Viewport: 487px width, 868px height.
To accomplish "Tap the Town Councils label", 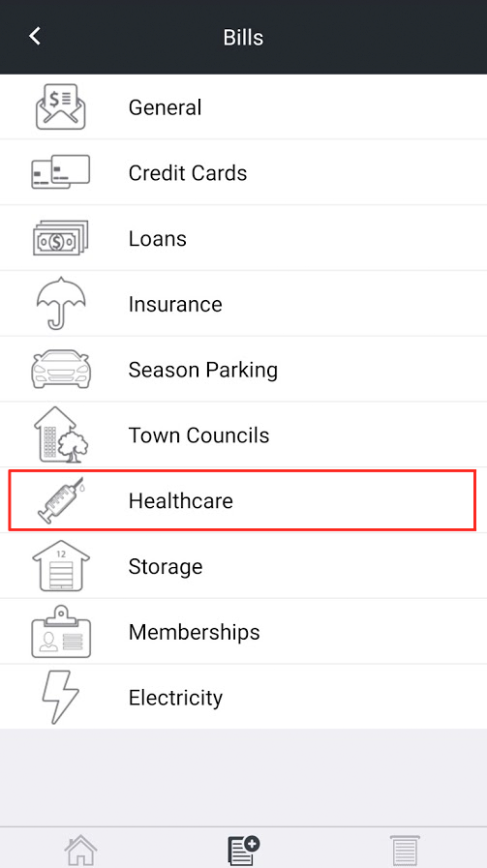I will [x=198, y=435].
